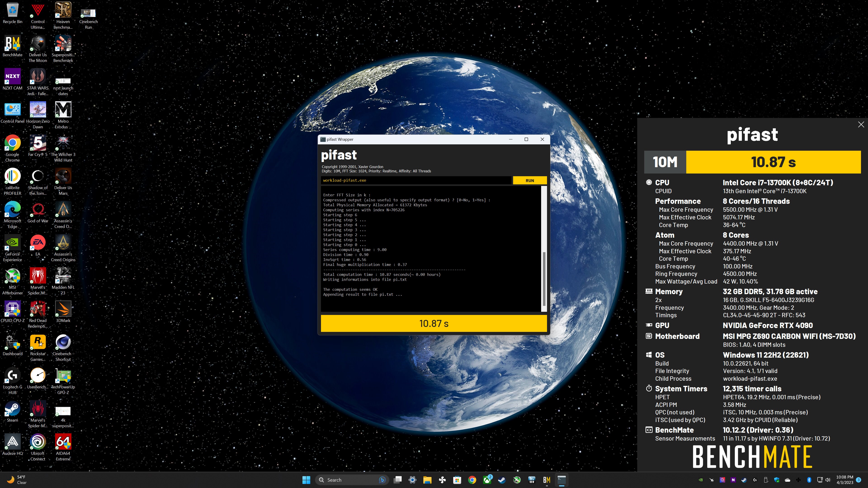Open Google Chrome desktop icon
Image resolution: width=868 pixels, height=488 pixels.
click(12, 148)
